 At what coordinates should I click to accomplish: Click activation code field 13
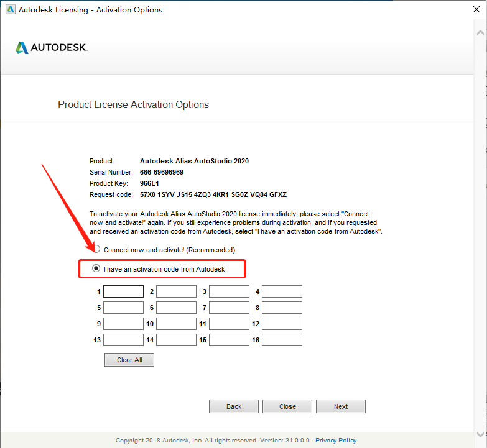(x=123, y=340)
